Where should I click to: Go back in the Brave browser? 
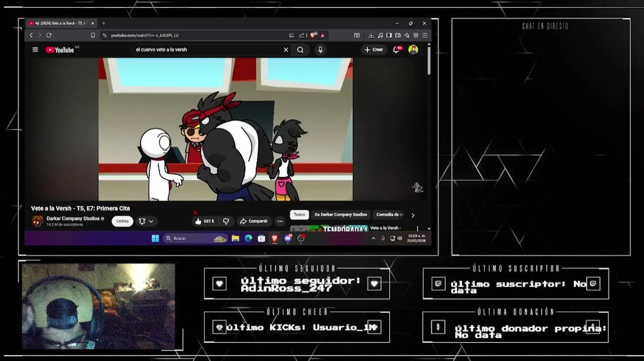[x=31, y=35]
